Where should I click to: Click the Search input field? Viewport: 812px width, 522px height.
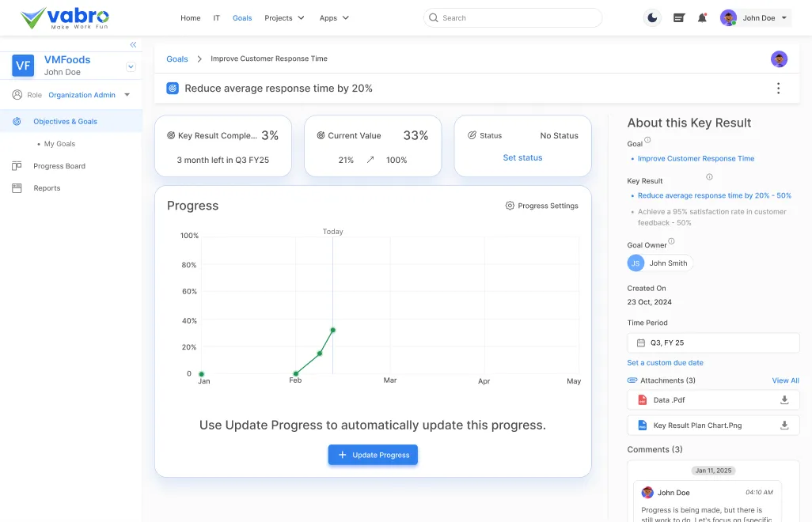(x=513, y=18)
